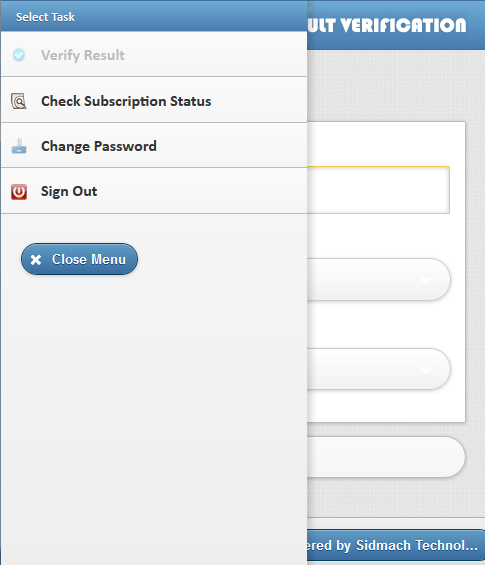Click the magnifier document icon for subscription status
Screen dimensions: 485x565
(x=18, y=101)
